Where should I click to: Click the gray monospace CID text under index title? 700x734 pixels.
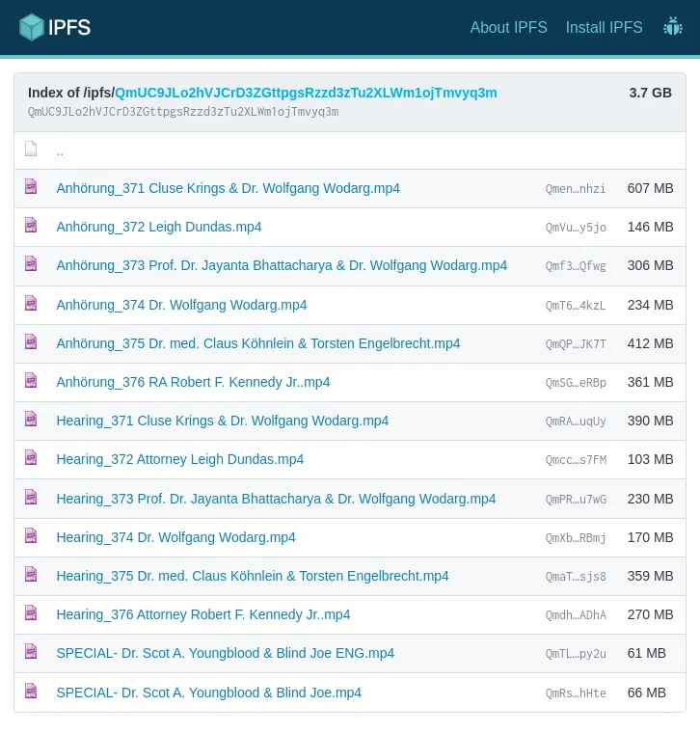pyautogui.click(x=183, y=112)
